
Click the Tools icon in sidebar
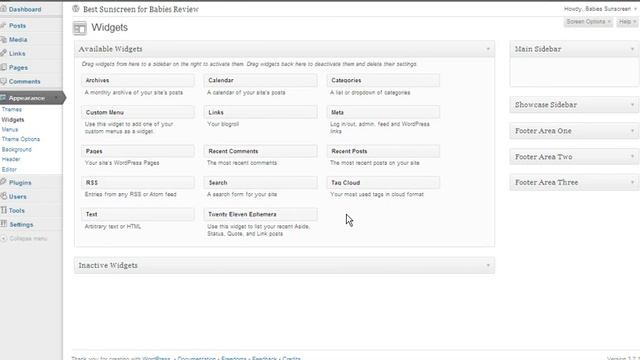pyautogui.click(x=4, y=210)
